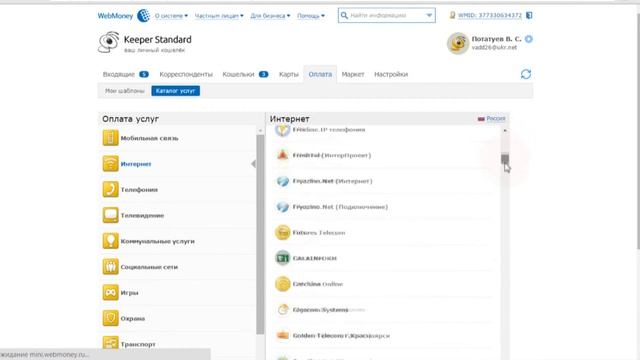Switch to the Входящие tab
Screen dimensions: 640x360
pyautogui.click(x=125, y=74)
